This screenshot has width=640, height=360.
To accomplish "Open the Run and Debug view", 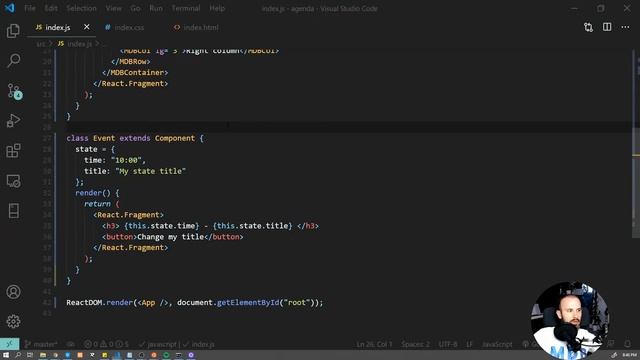I will (13, 121).
